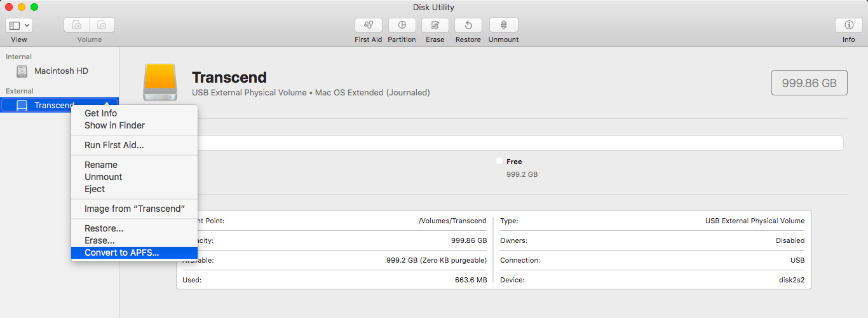Choose Restore... in the context menu
The height and width of the screenshot is (318, 868).
point(134,228)
